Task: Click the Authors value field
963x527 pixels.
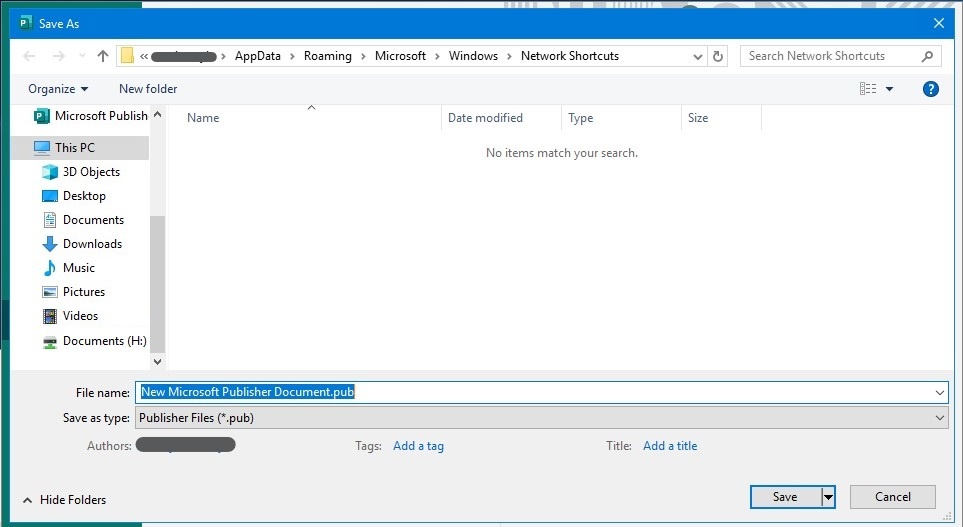Action: click(x=185, y=445)
